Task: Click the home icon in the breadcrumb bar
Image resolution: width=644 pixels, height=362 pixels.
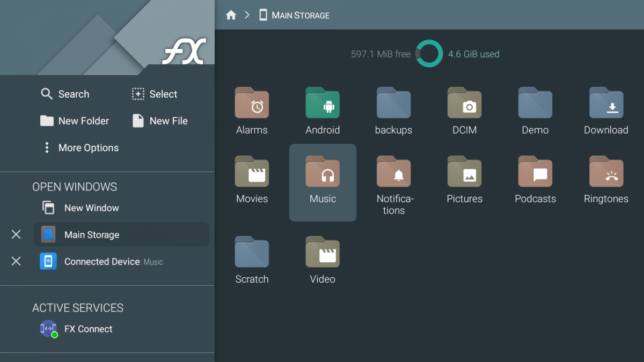Action: pos(231,15)
